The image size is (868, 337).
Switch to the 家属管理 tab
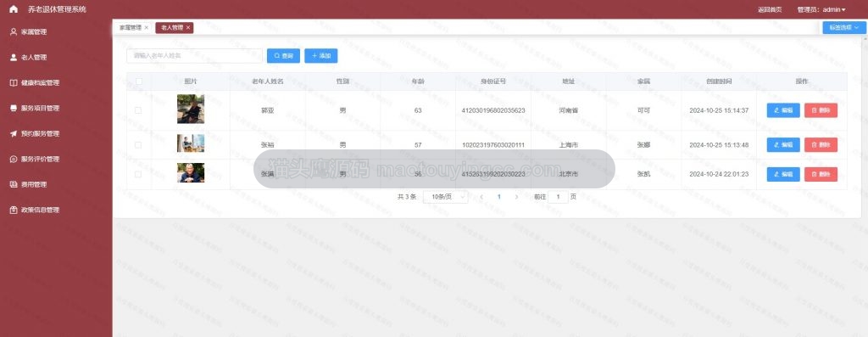131,27
